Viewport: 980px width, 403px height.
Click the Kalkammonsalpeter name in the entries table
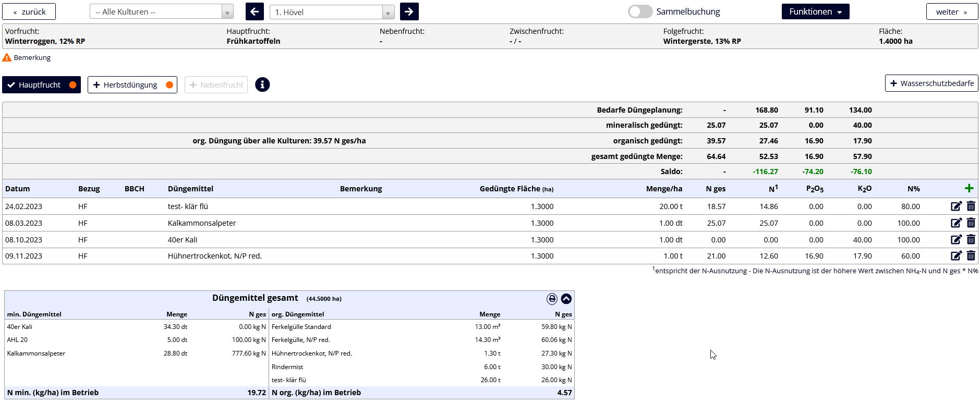tap(202, 223)
